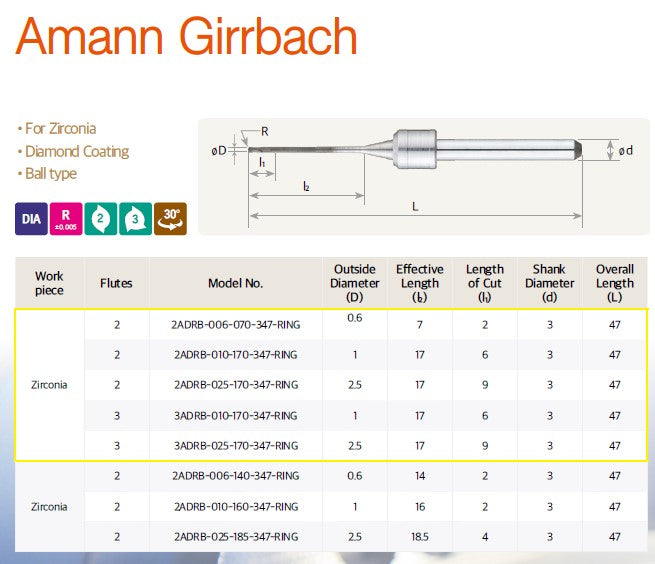The height and width of the screenshot is (564, 655).
Task: Click the L overall length label in diagram
Action: [415, 207]
